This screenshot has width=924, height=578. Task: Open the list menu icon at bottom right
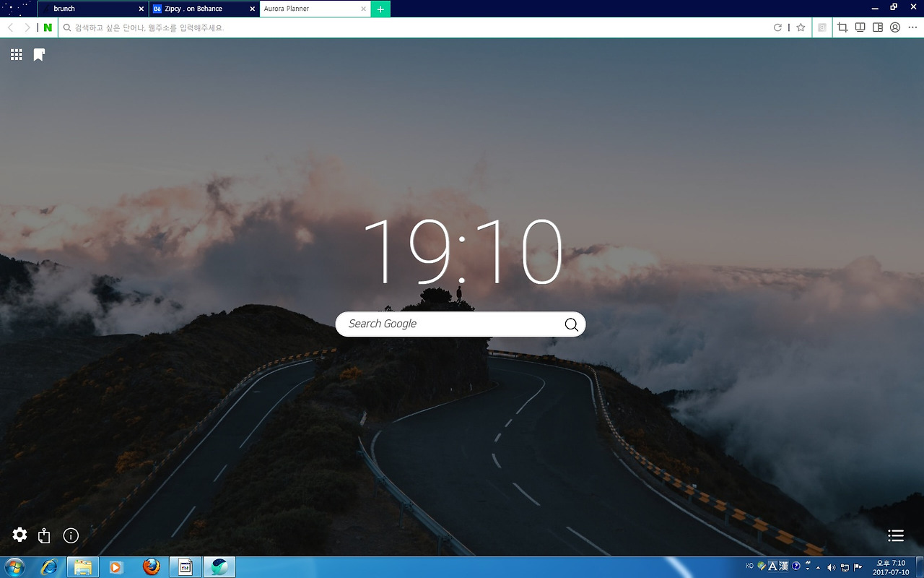pos(896,535)
